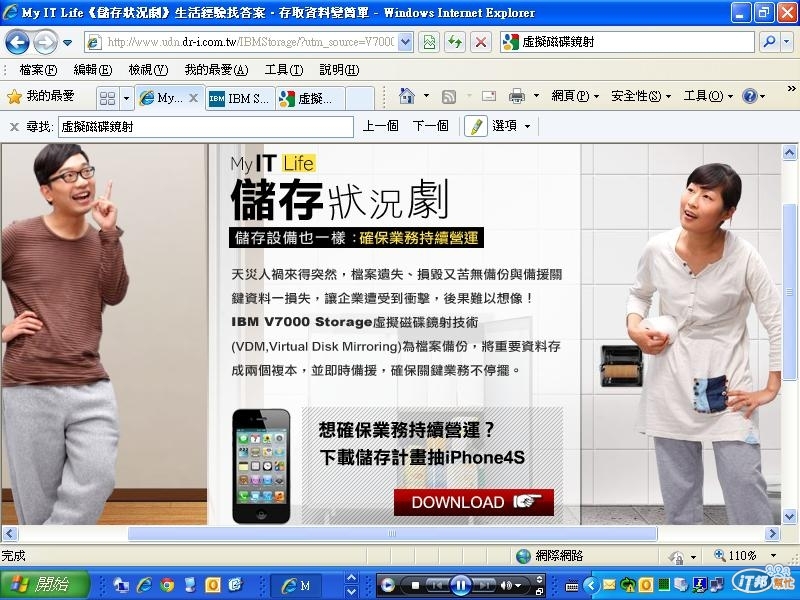Screen dimensions: 800x600
Task: Click the Google search box
Action: (x=628, y=42)
